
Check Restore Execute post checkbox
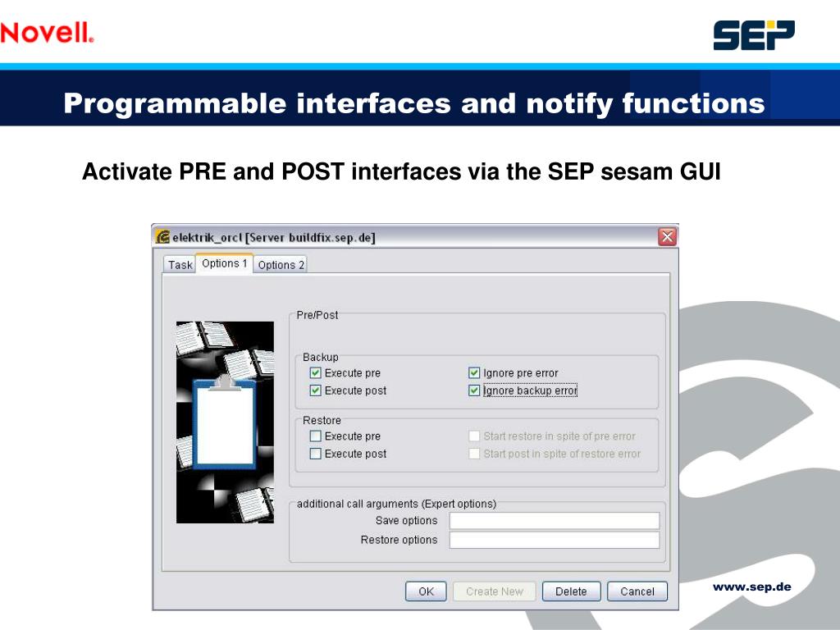[316, 454]
